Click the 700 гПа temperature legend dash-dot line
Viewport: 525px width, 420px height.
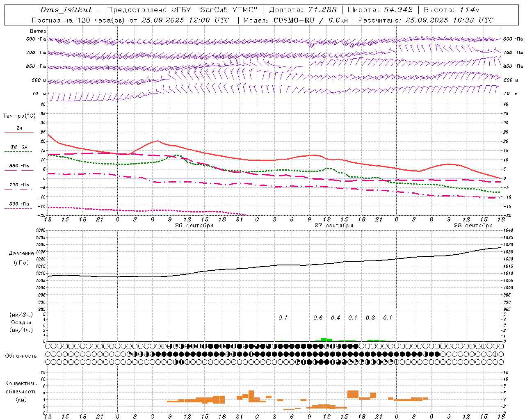19,189
